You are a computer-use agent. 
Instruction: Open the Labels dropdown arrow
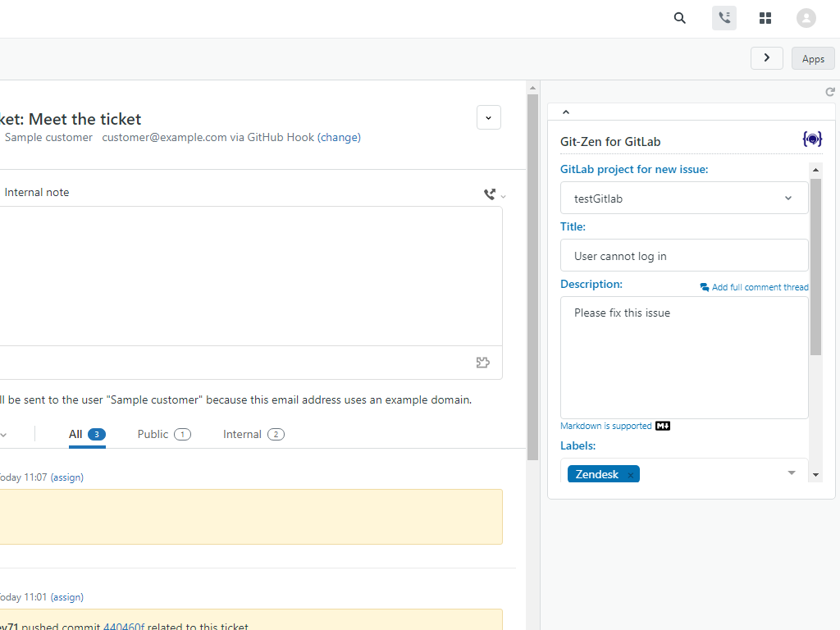(792, 472)
